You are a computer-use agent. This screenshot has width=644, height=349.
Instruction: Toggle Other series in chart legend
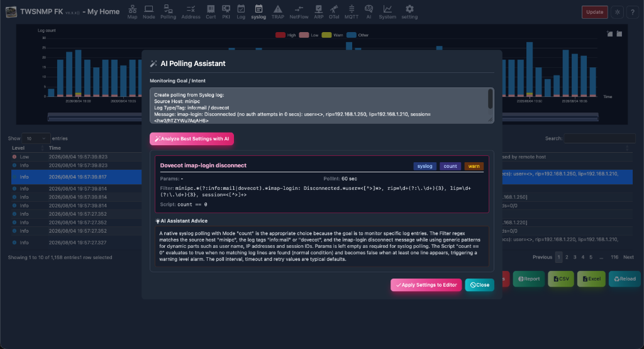[357, 35]
